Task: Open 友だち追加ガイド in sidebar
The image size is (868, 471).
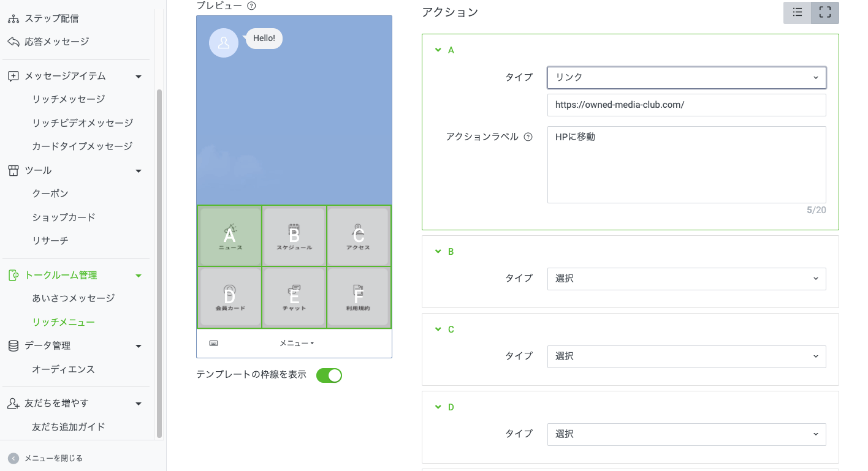Action: pyautogui.click(x=69, y=427)
